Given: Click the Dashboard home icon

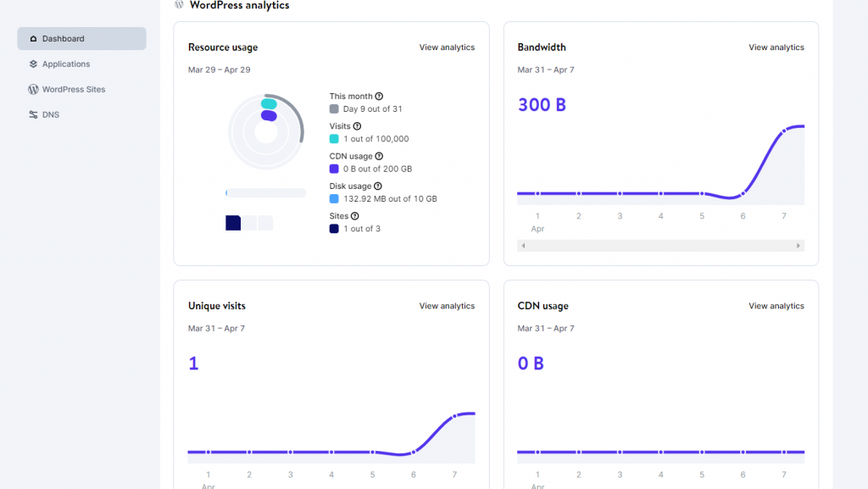Looking at the screenshot, I should tap(33, 39).
